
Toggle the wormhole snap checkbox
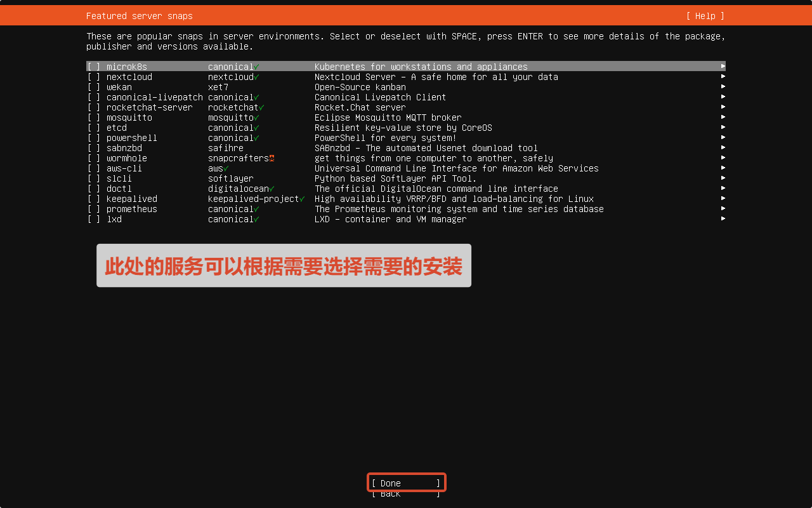coord(94,158)
